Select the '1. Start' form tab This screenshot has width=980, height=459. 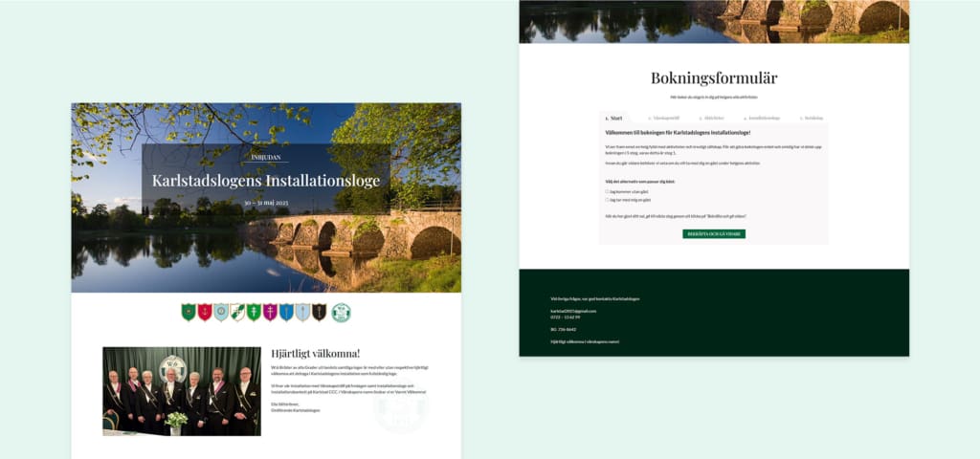pos(614,119)
